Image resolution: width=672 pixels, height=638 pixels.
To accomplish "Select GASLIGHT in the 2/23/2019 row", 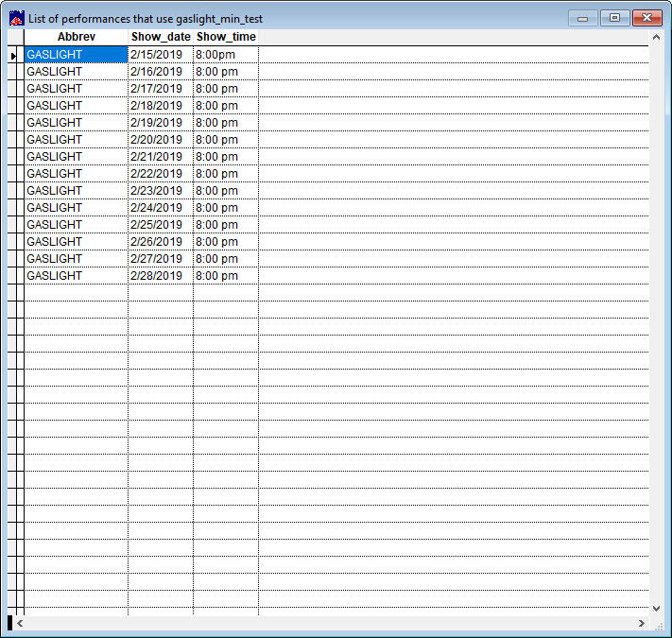I will pos(77,191).
